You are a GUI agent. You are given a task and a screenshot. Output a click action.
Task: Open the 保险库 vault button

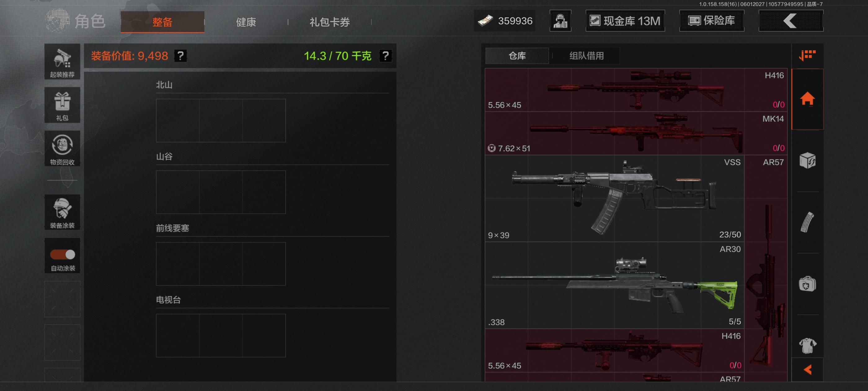coord(712,21)
